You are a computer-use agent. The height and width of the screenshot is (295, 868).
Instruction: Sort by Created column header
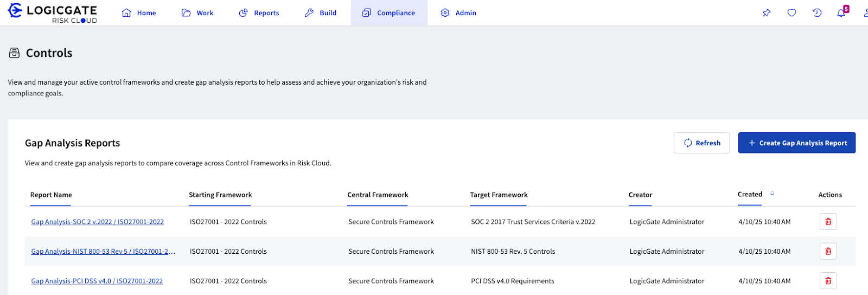[x=750, y=194]
